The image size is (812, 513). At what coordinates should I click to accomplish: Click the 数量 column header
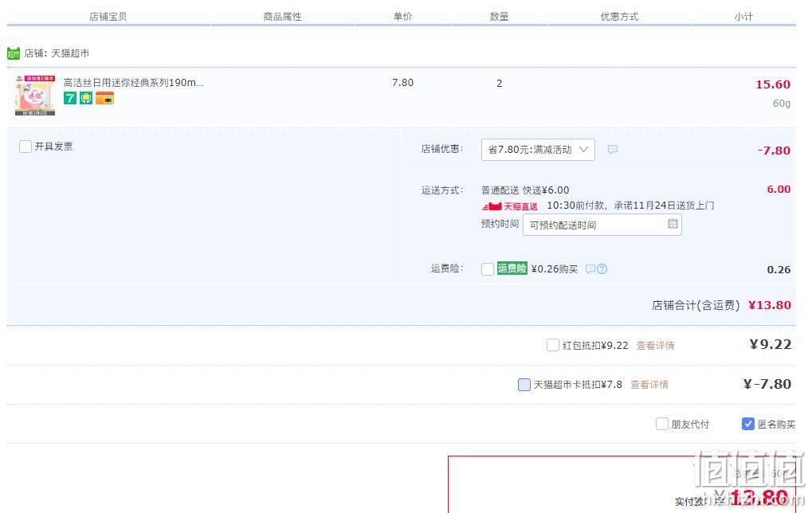pyautogui.click(x=499, y=17)
